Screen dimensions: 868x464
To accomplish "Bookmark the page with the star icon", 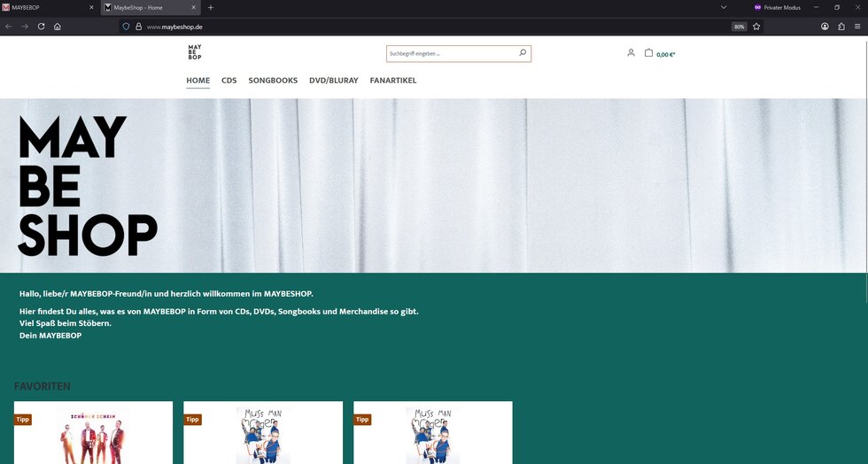I will (x=756, y=27).
